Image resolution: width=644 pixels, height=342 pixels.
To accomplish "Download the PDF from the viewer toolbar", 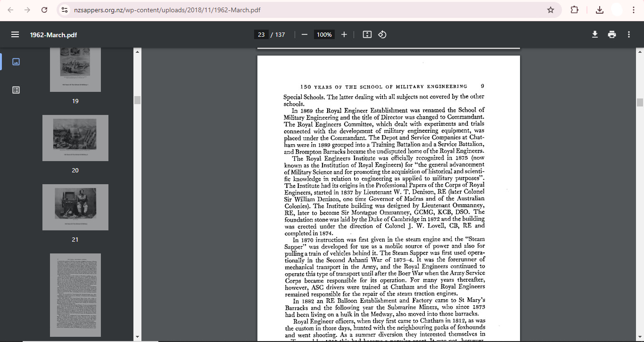I will [595, 34].
